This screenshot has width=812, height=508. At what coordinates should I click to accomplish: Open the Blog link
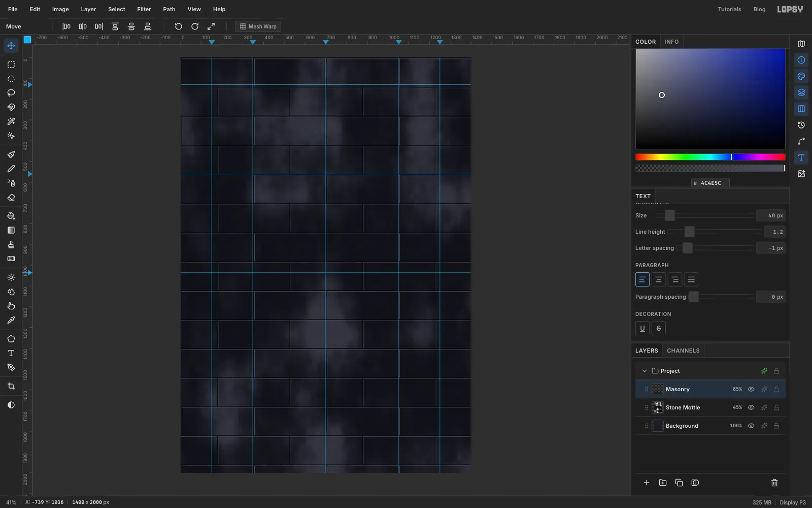coord(759,9)
